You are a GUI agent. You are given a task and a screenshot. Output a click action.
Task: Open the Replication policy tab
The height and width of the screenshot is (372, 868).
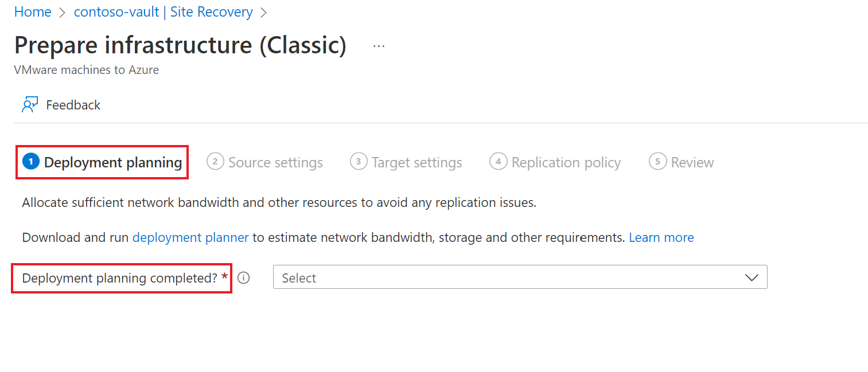(566, 163)
